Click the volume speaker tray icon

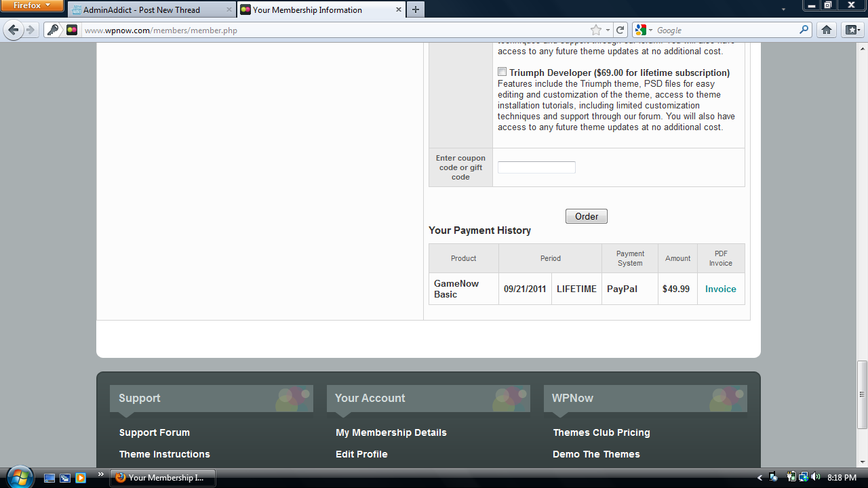(816, 477)
